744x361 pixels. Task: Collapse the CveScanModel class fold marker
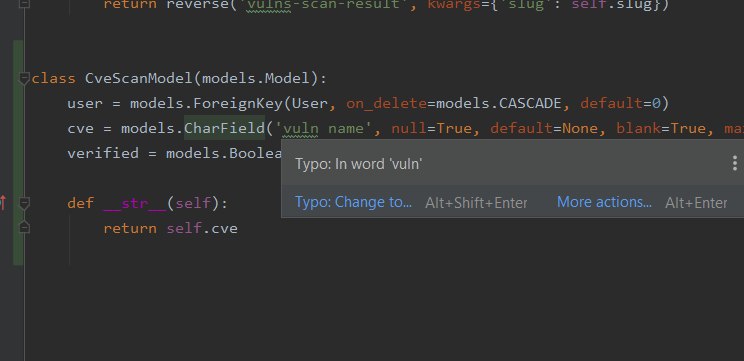[x=24, y=78]
